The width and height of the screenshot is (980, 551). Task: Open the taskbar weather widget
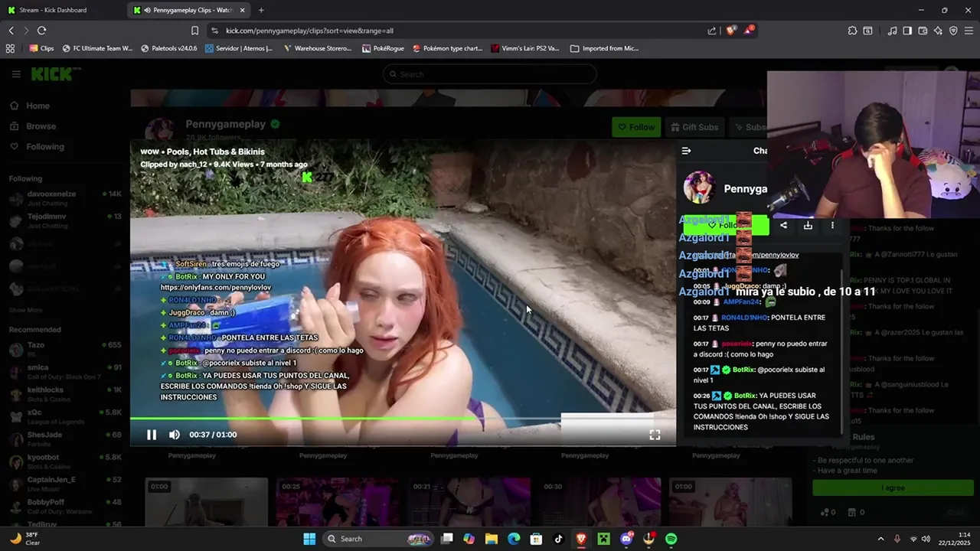[x=24, y=539]
